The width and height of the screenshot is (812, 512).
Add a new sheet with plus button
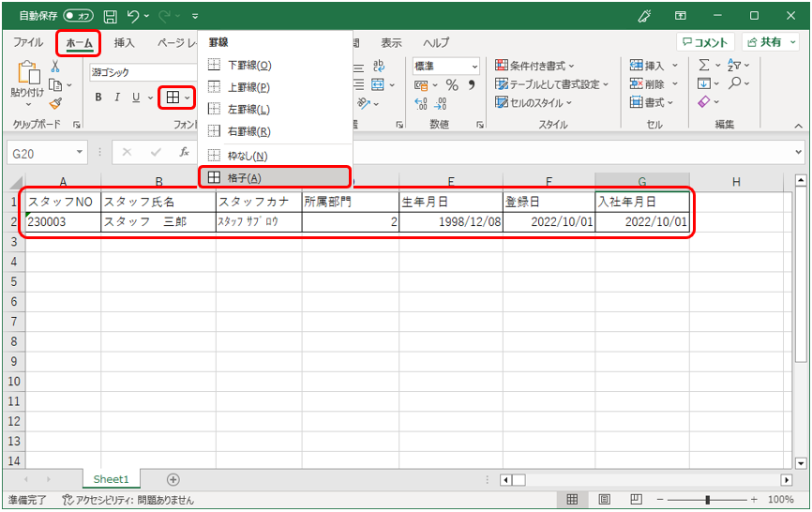(173, 480)
